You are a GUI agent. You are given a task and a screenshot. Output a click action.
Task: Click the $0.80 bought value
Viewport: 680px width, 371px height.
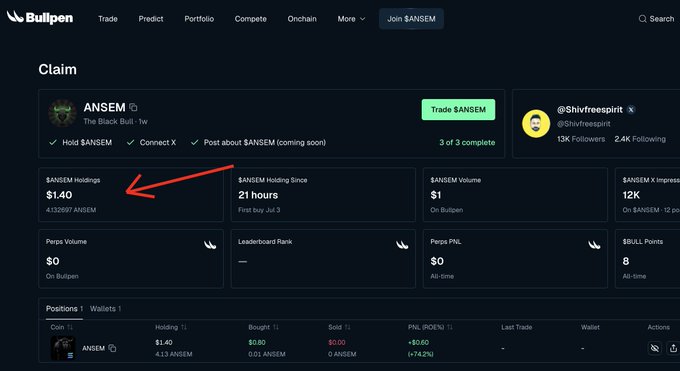coord(257,342)
